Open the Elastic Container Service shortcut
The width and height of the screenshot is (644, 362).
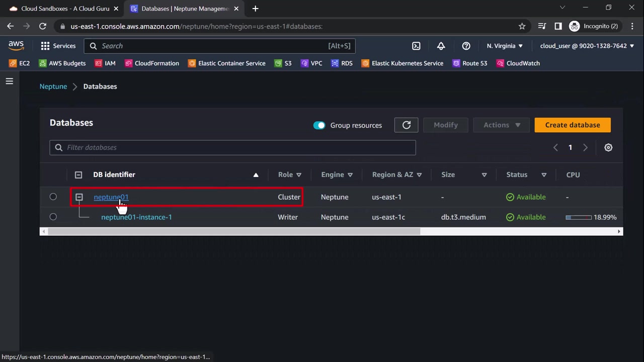point(227,63)
